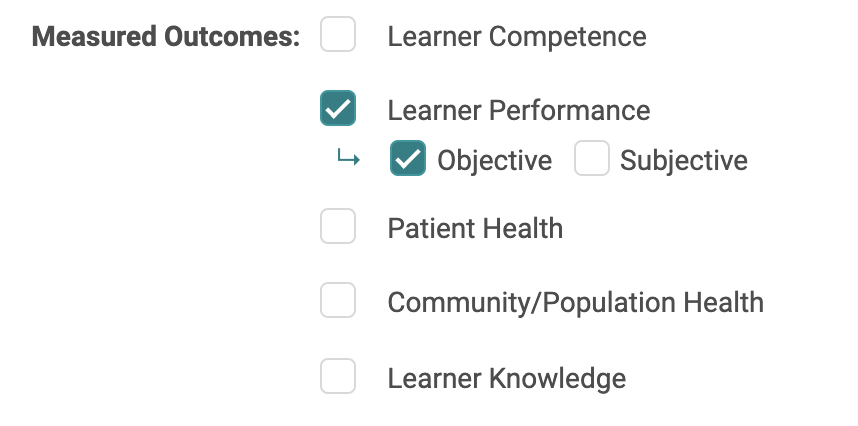This screenshot has width=858, height=426.
Task: Click the 'Learner Knowledge' label text
Action: [x=507, y=380]
